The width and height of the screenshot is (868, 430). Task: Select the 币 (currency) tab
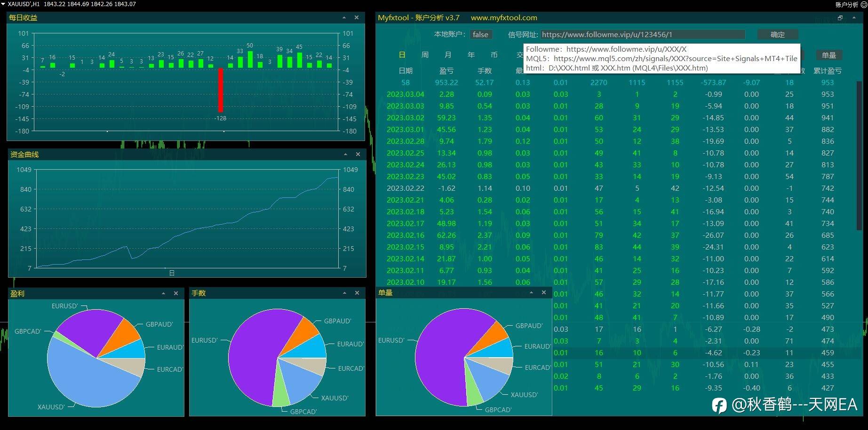point(494,55)
